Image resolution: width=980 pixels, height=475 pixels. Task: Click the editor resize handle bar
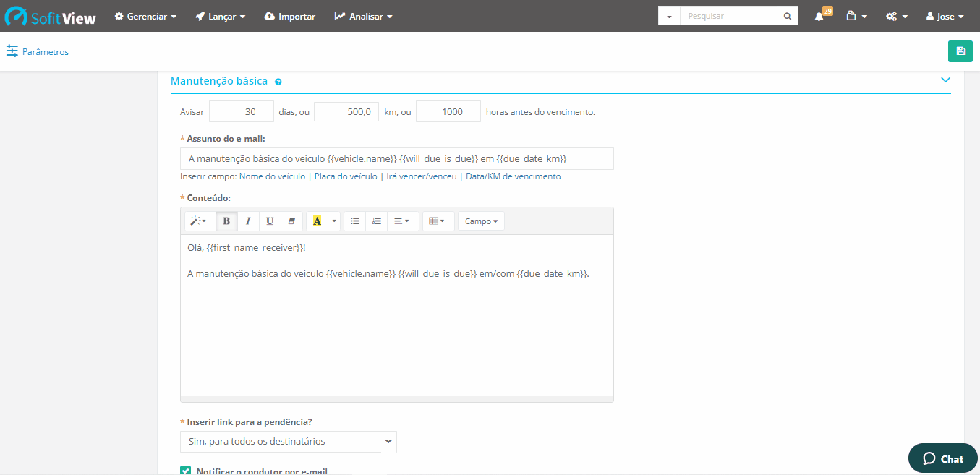[x=397, y=399]
